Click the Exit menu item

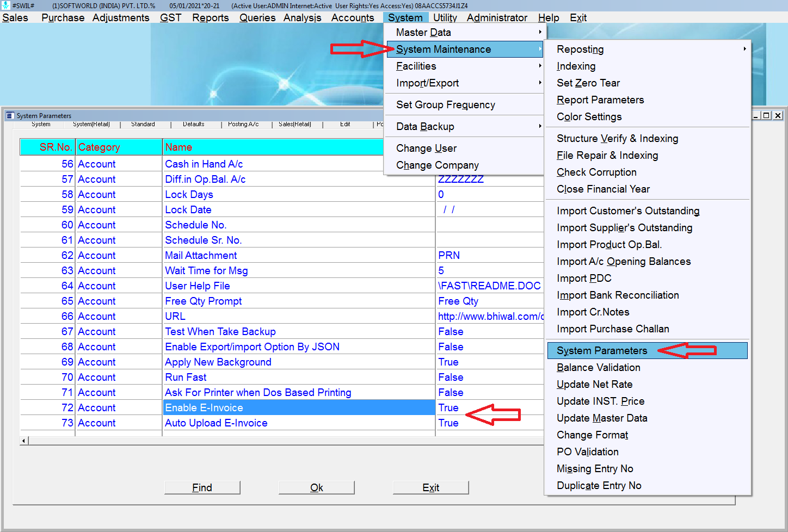coord(578,17)
